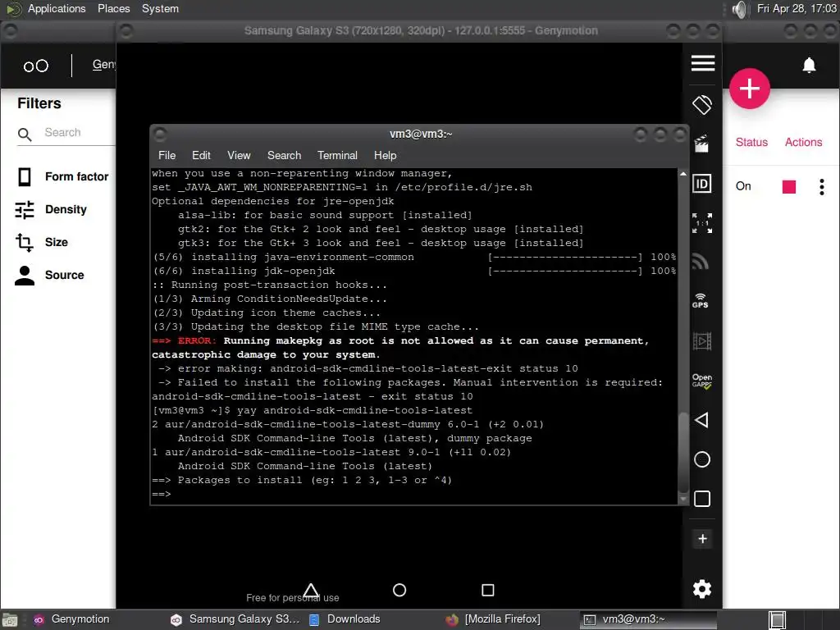
Task: Expand the Size filter
Action: pos(42,242)
